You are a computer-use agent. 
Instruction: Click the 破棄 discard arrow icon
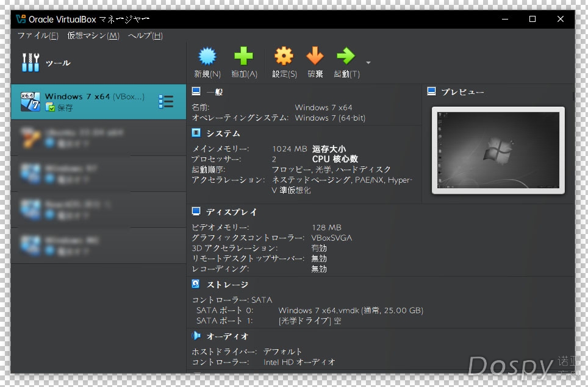coord(315,56)
